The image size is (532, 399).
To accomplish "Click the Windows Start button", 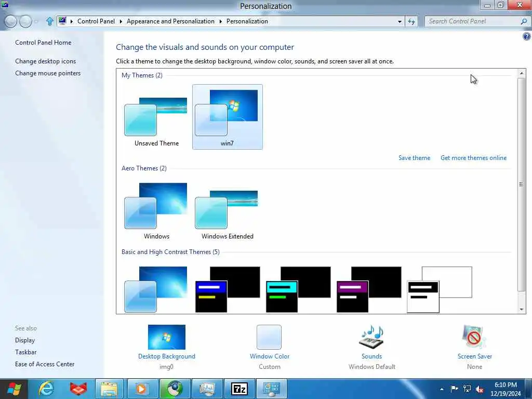I will [x=14, y=389].
